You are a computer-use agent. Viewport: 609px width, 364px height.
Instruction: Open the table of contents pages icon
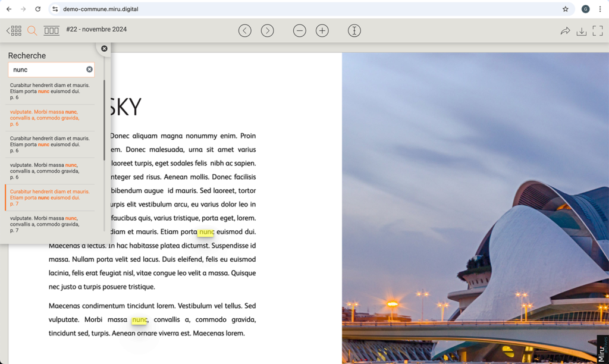click(x=52, y=31)
